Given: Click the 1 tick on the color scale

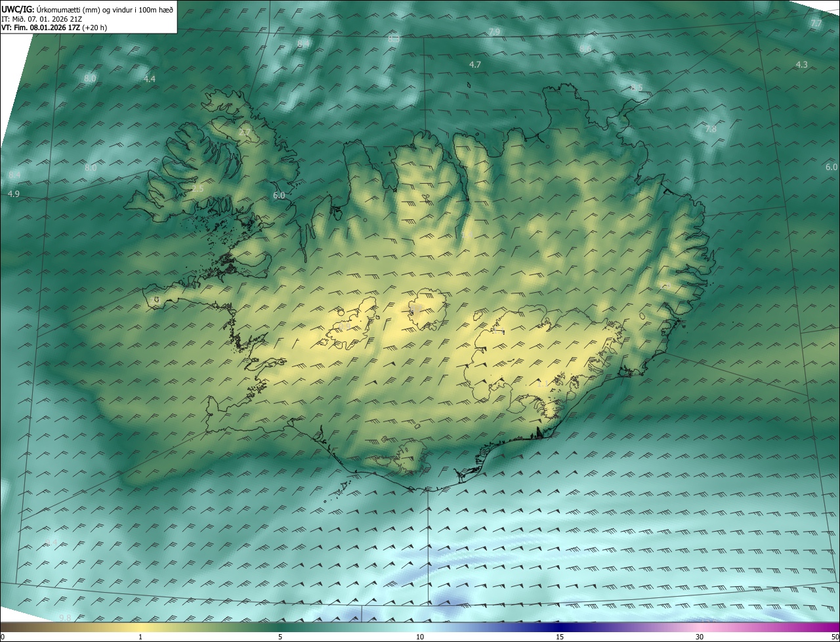Looking at the screenshot, I should click(x=140, y=637).
